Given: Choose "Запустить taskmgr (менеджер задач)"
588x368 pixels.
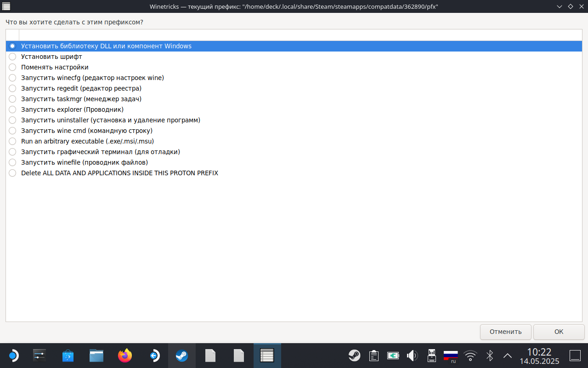Looking at the screenshot, I should point(294,99).
